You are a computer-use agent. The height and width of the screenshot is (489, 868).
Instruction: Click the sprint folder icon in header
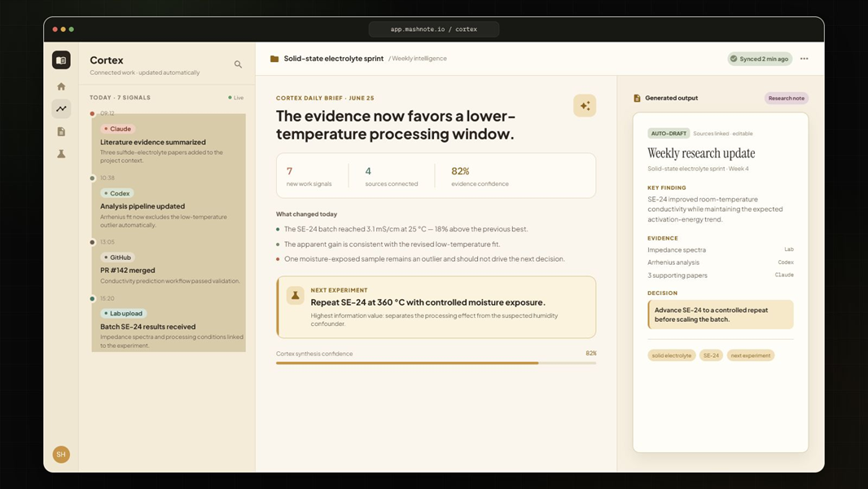(274, 59)
